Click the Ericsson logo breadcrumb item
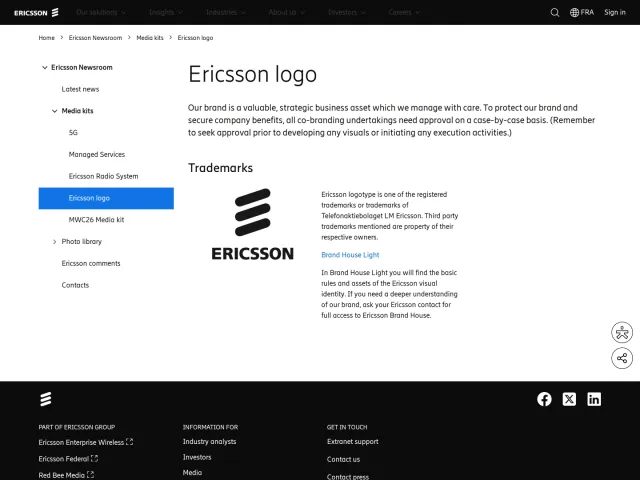Viewport: 640px width, 480px height. coord(195,38)
